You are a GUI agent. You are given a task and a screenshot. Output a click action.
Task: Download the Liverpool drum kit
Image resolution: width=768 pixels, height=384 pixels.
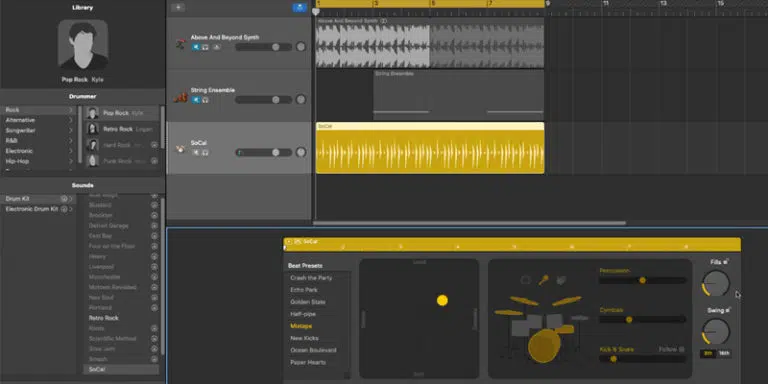click(x=154, y=267)
